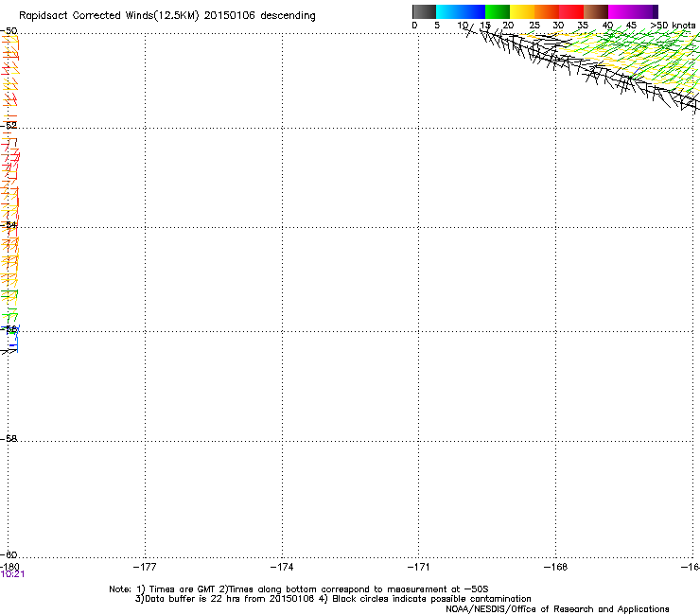Click the red wind barbs near latitude -53

click(10, 163)
